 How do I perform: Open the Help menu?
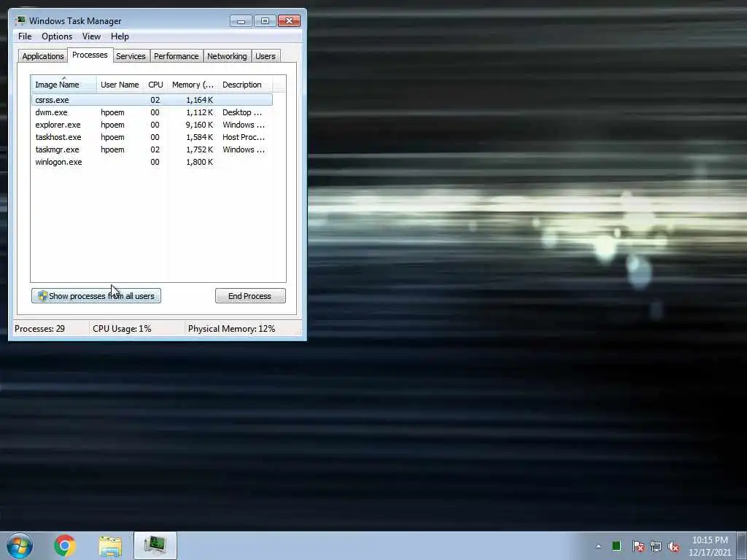click(x=120, y=36)
